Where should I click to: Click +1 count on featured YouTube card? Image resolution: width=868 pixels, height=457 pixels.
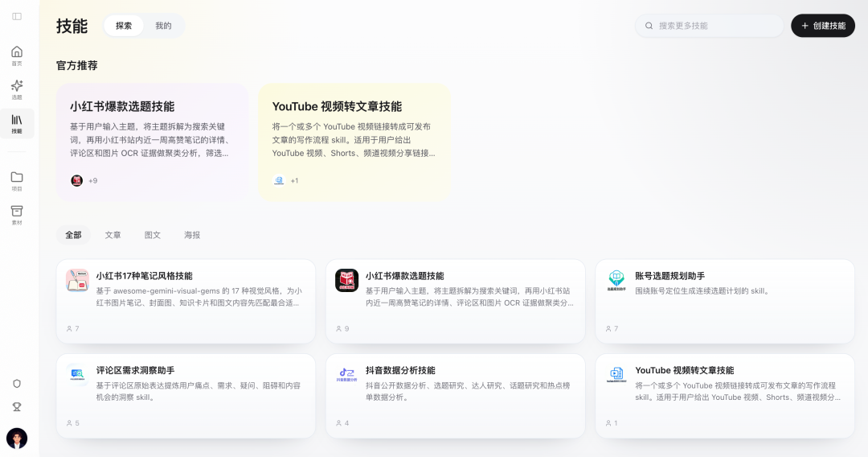point(294,180)
